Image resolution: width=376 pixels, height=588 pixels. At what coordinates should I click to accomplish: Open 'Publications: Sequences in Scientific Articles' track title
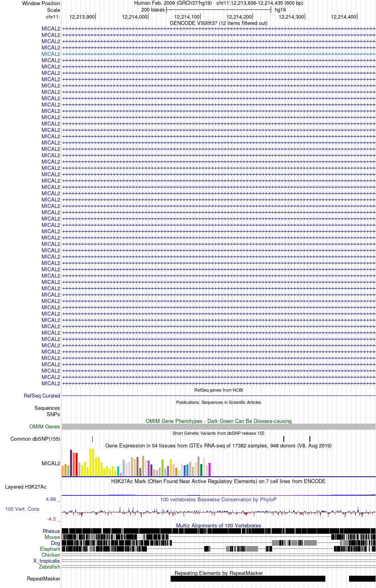(x=218, y=402)
